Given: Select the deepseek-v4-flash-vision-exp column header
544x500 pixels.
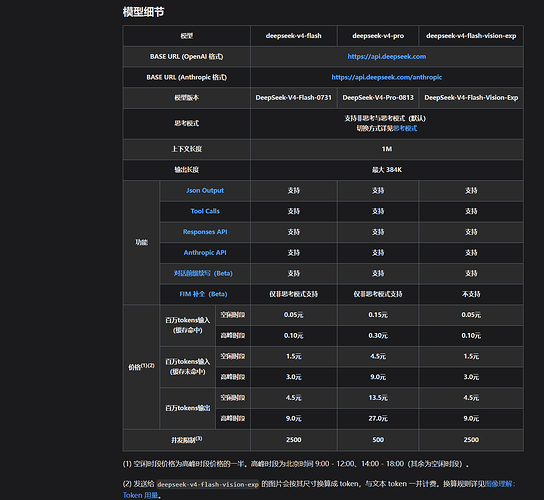Looking at the screenshot, I should click(x=471, y=36).
